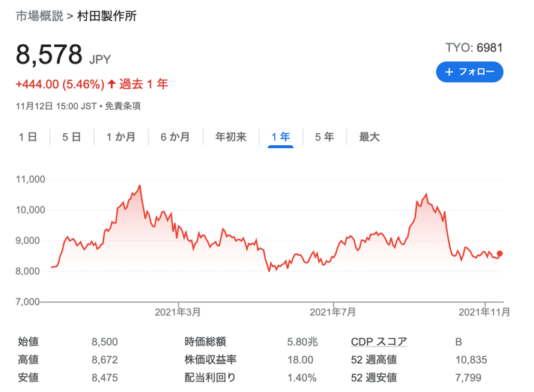Click the 過去 1 年 period text
Viewport: 534px width, 392px height.
coord(143,84)
